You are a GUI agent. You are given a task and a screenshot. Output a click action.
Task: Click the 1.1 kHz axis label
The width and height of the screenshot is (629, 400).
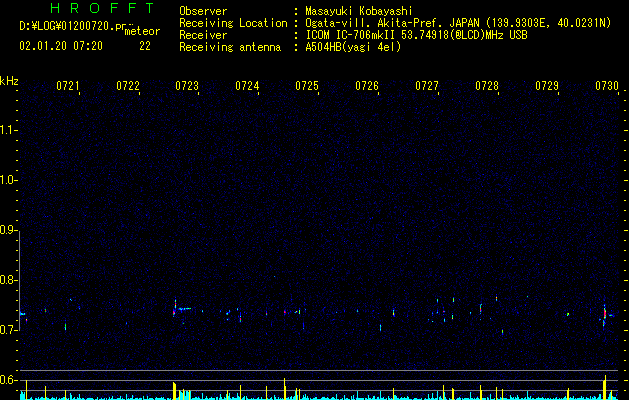tap(8, 130)
